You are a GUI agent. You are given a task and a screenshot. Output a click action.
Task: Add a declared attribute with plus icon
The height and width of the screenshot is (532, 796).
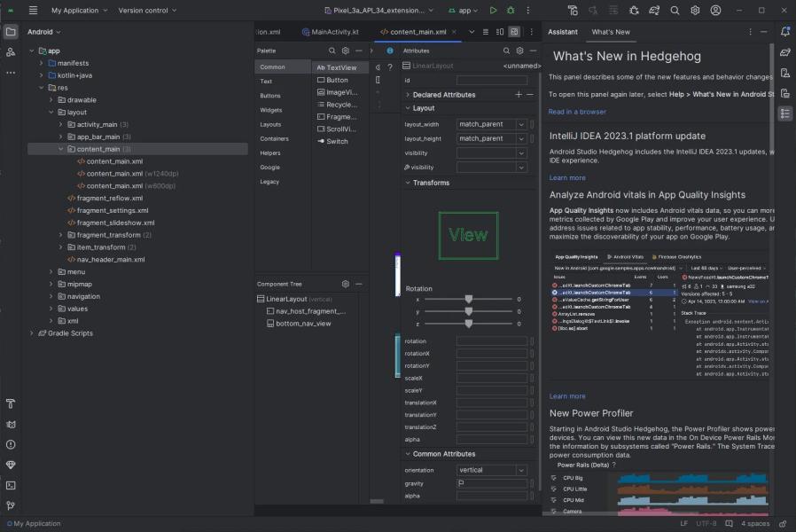click(x=519, y=94)
